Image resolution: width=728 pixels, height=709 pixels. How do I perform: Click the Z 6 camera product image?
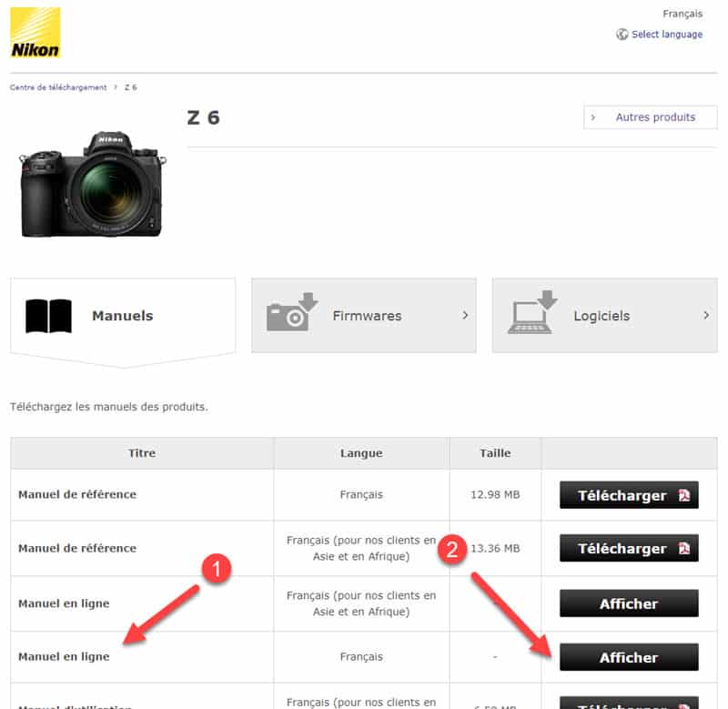click(93, 185)
